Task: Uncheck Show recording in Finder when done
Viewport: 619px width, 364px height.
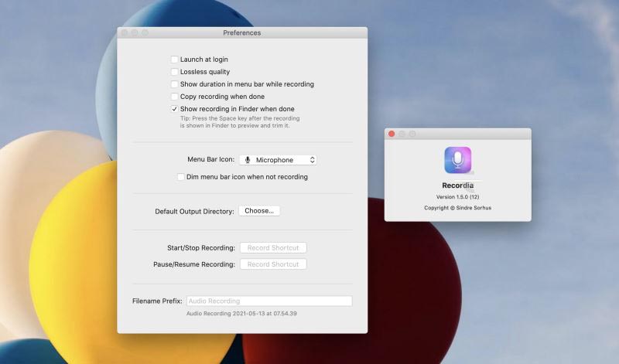Action: tap(174, 109)
